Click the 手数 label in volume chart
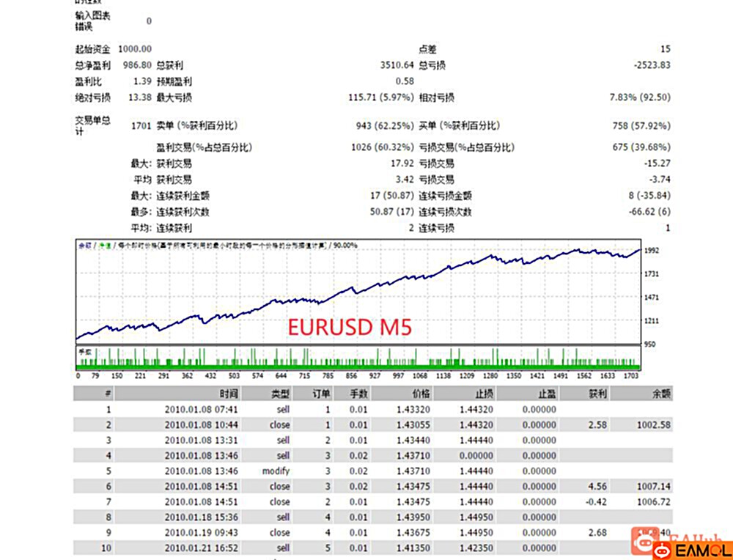733x560 pixels. pyautogui.click(x=84, y=351)
